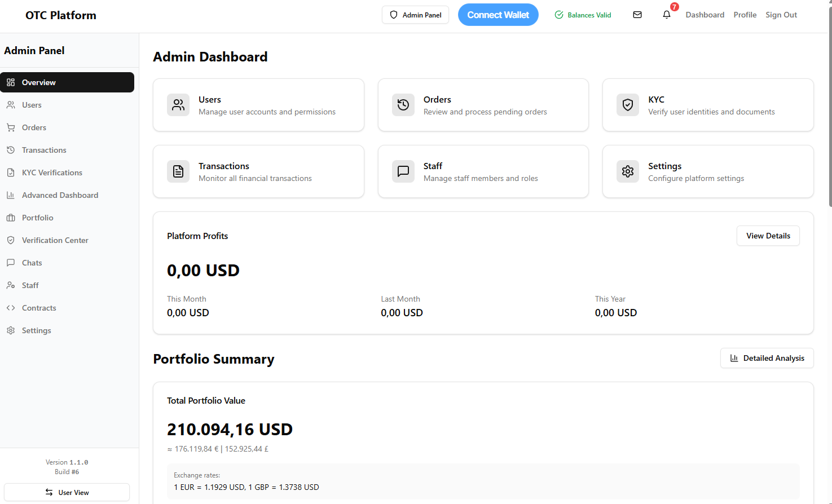Image resolution: width=832 pixels, height=504 pixels.
Task: Click the notifications bell with 7 badge
Action: click(x=666, y=15)
